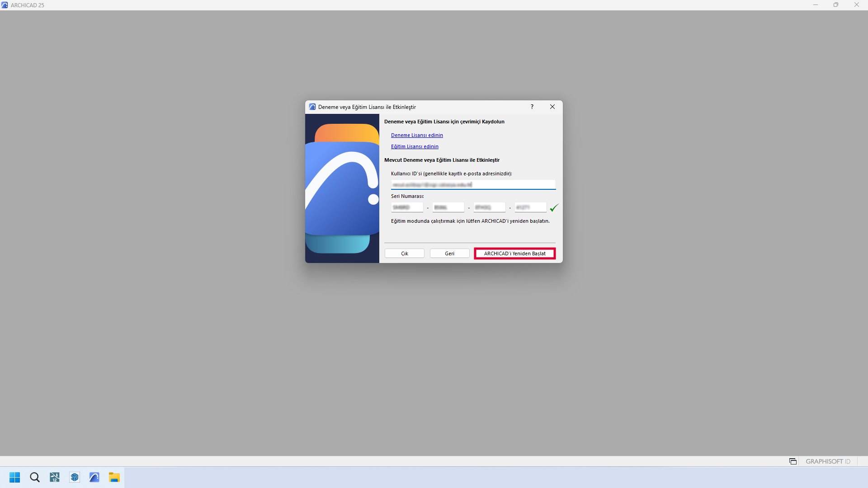Open File Explorer from the taskbar
This screenshot has width=868, height=488.
(x=114, y=477)
